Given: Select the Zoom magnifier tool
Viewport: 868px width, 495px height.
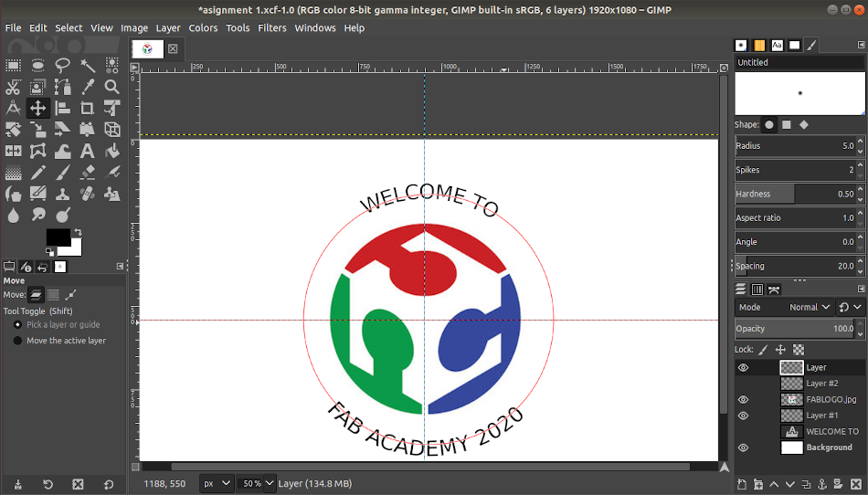Looking at the screenshot, I should click(x=111, y=87).
